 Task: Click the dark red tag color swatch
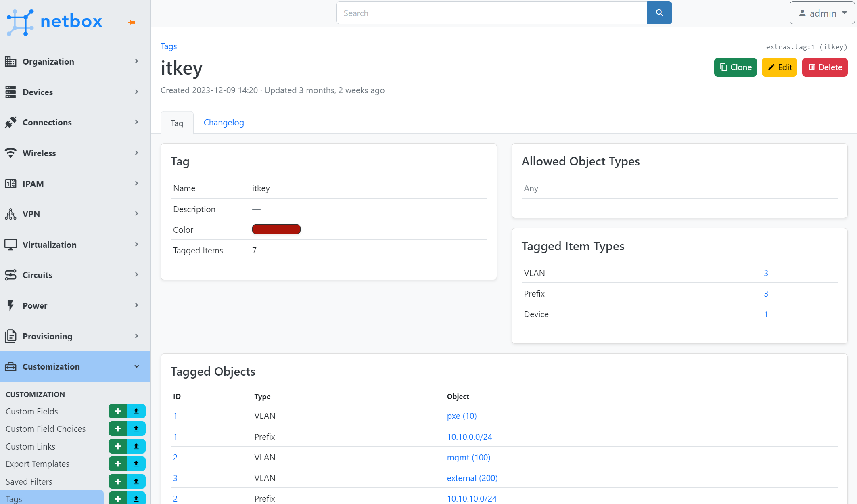click(276, 230)
